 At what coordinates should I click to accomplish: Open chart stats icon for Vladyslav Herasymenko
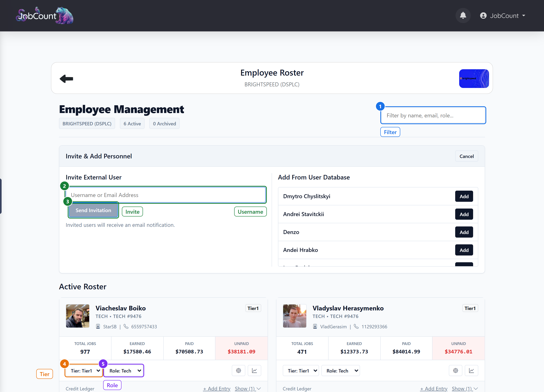click(x=471, y=371)
